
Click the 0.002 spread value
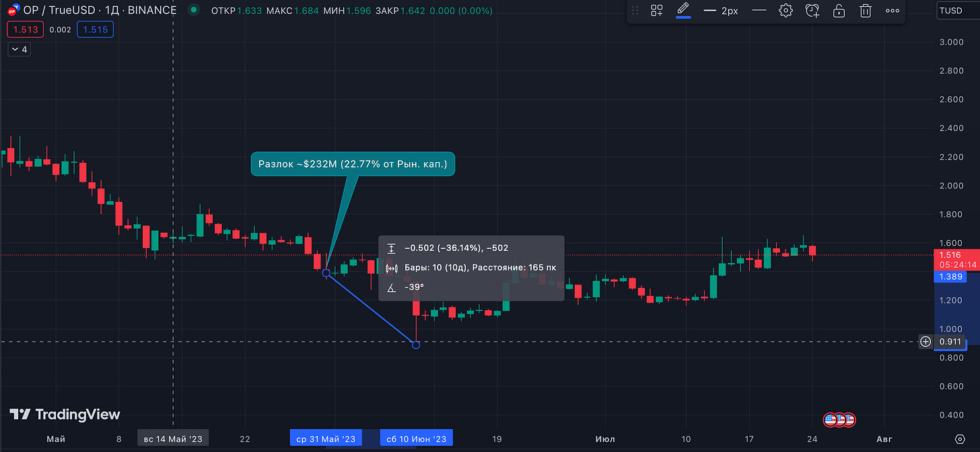[x=60, y=30]
